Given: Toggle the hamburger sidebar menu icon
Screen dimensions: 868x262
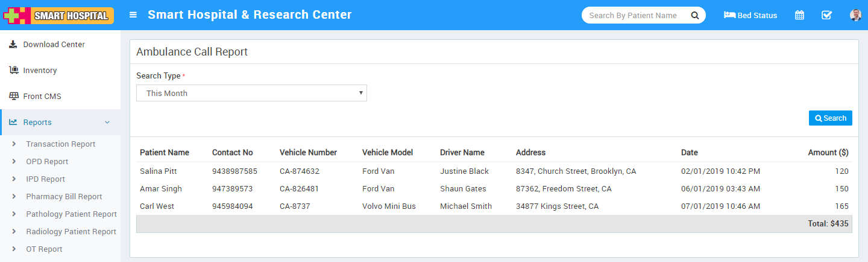Looking at the screenshot, I should 133,15.
